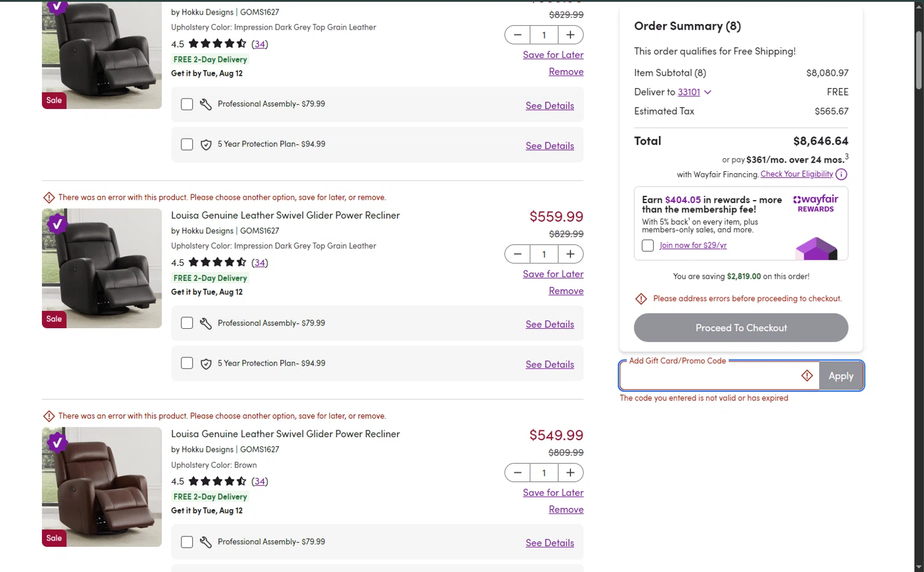The width and height of the screenshot is (924, 572).
Task: Open Check Your Eligibility link
Action: 796,174
